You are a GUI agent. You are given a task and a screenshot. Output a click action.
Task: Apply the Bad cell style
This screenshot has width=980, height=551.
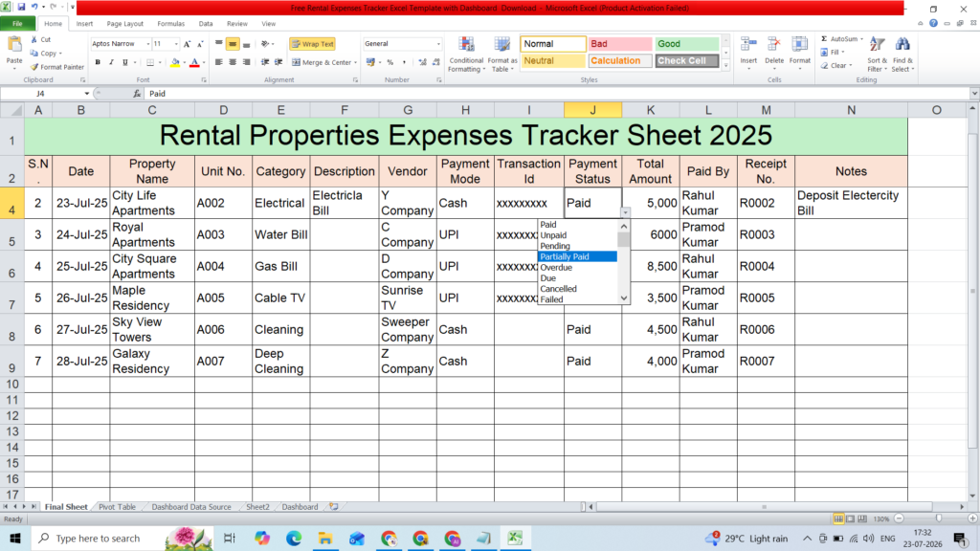click(x=620, y=44)
